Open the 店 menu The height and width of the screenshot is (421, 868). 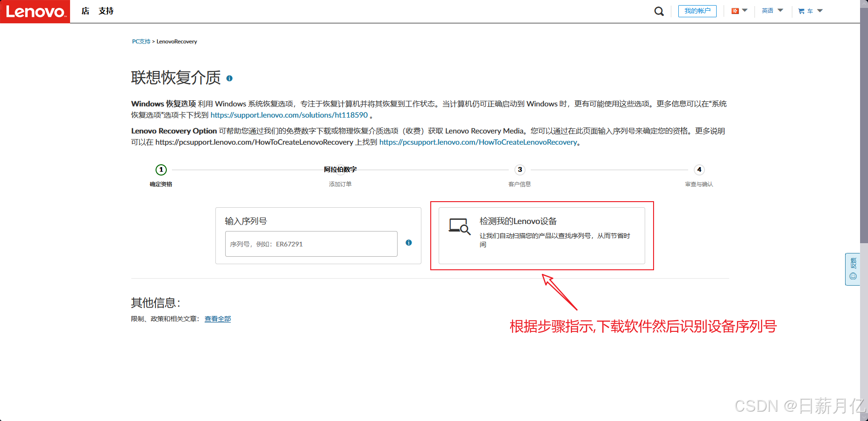[85, 11]
